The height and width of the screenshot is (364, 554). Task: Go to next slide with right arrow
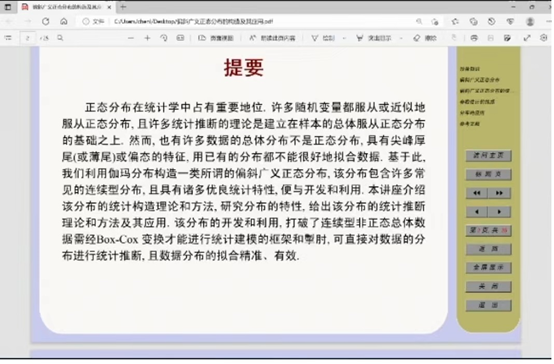[x=499, y=212]
